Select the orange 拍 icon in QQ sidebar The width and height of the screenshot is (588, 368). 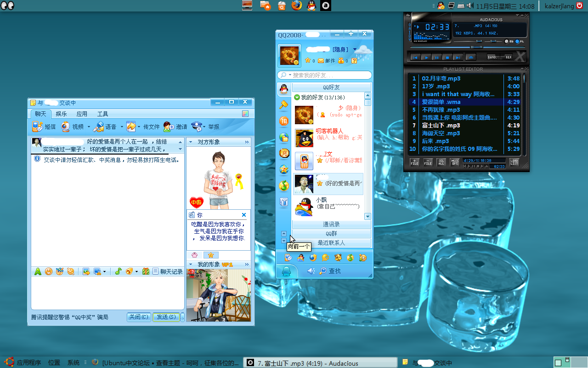click(x=284, y=121)
